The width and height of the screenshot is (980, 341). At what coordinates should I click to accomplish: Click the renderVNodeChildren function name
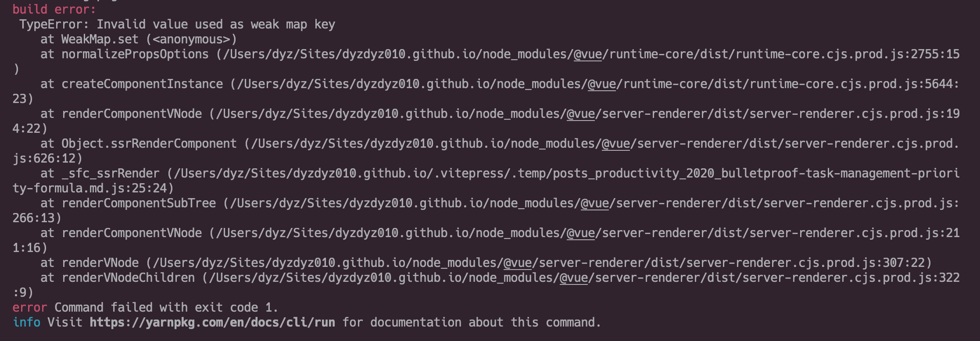tap(128, 278)
